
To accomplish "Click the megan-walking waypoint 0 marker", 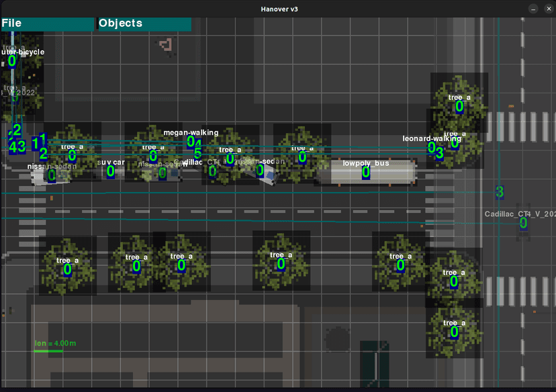I will (x=191, y=142).
